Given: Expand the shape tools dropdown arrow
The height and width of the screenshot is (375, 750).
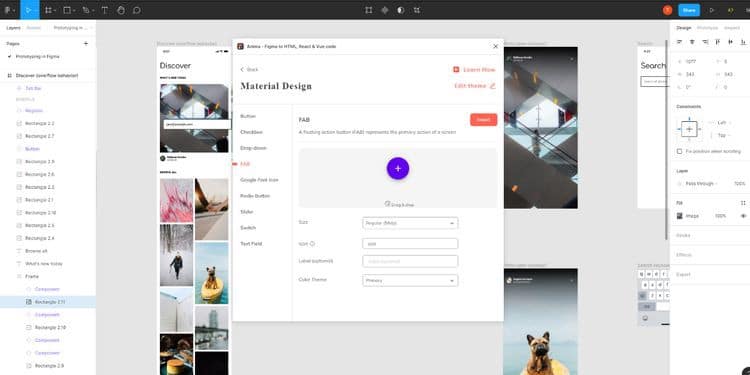Looking at the screenshot, I should tap(75, 10).
